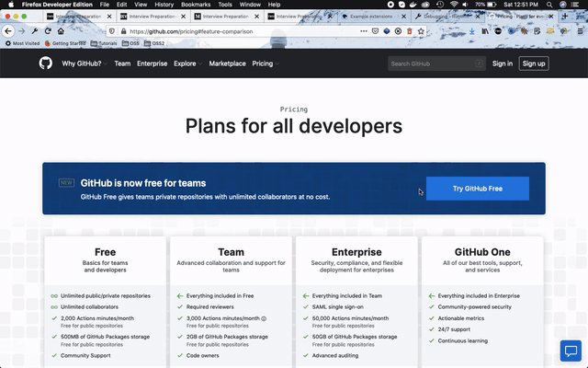Open the page actions three-dots menu
The width and height of the screenshot is (588, 368).
click(364, 31)
